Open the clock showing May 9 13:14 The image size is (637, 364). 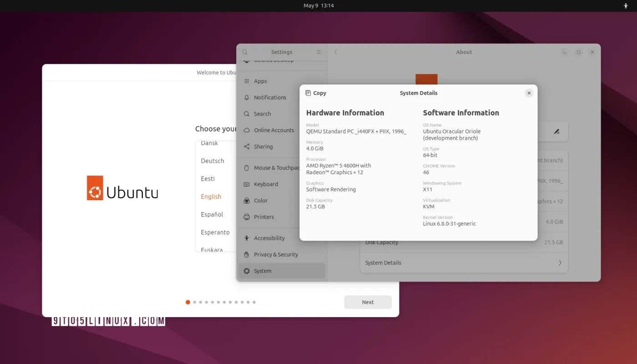pos(318,6)
